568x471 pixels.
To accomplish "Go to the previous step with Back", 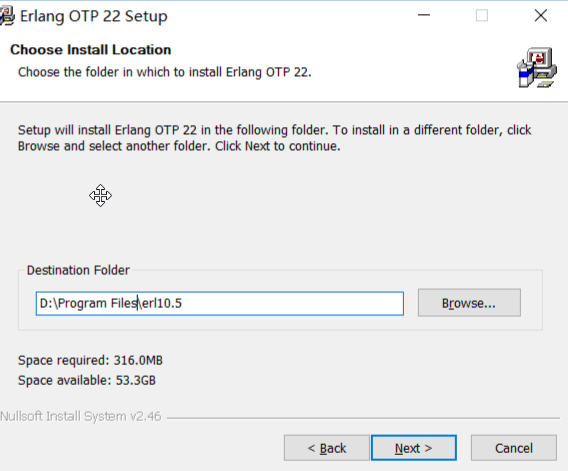I will [327, 448].
